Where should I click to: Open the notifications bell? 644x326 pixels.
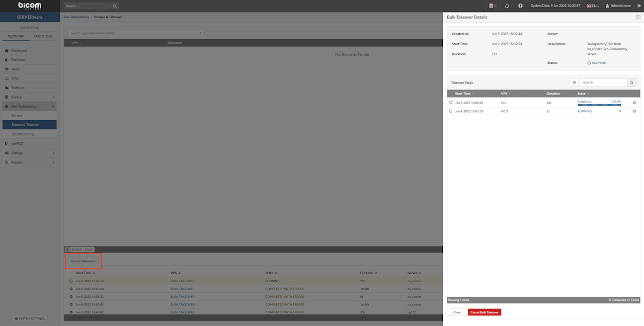click(507, 6)
